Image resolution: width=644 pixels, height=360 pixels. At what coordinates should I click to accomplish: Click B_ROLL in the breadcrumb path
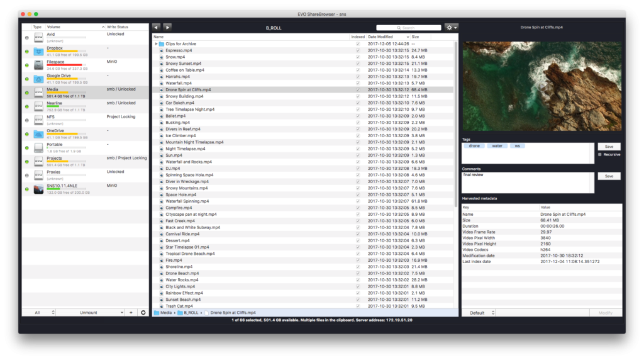pyautogui.click(x=191, y=312)
